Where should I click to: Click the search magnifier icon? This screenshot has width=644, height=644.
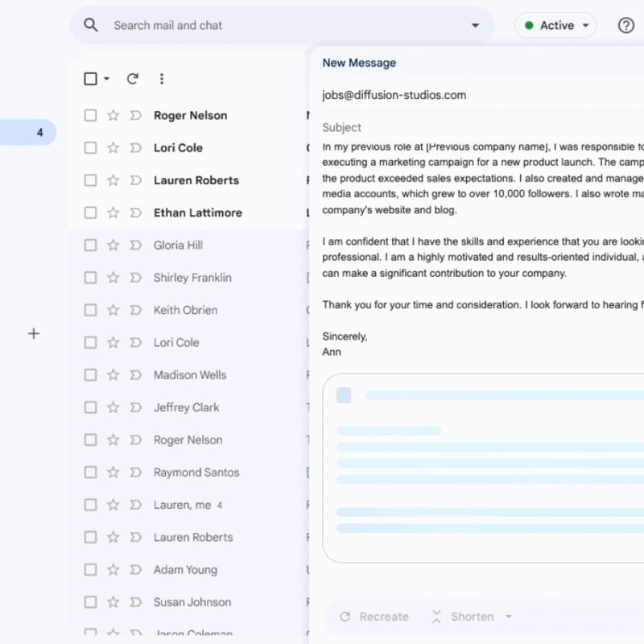click(x=91, y=25)
